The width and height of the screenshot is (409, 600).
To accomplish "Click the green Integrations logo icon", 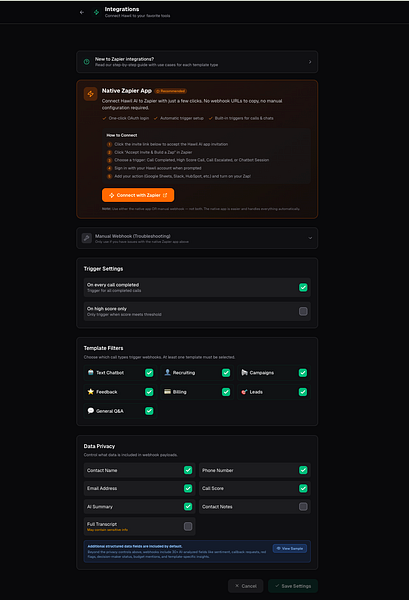I will (x=96, y=12).
